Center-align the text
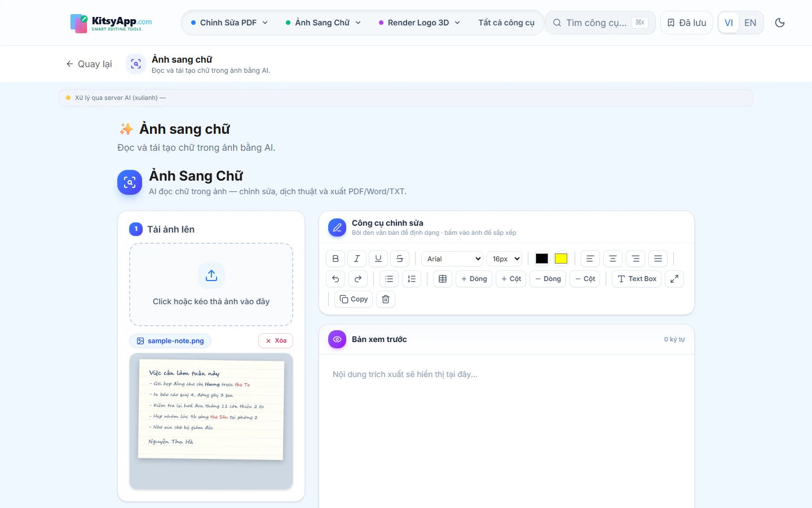The width and height of the screenshot is (812, 508). [x=613, y=259]
